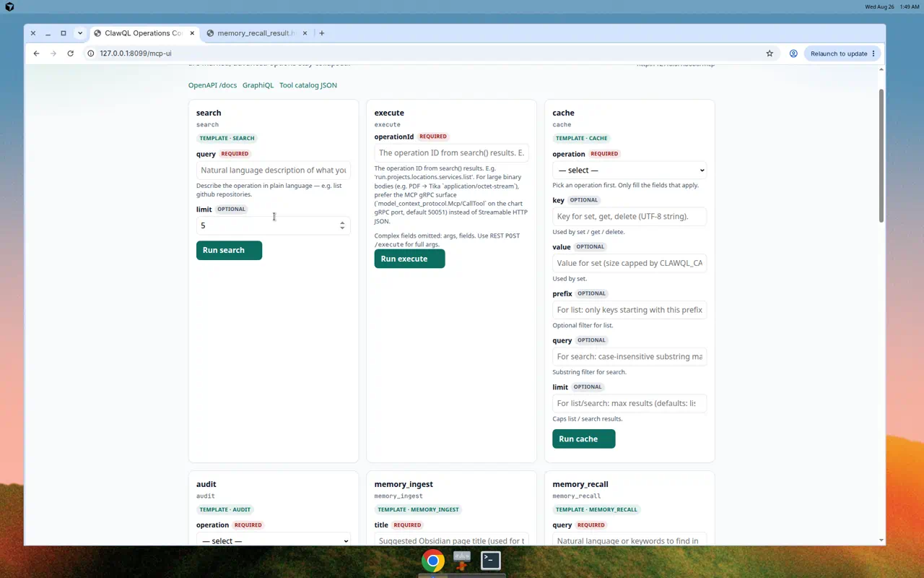Click the Run cache button
Image resolution: width=924 pixels, height=578 pixels.
(583, 439)
